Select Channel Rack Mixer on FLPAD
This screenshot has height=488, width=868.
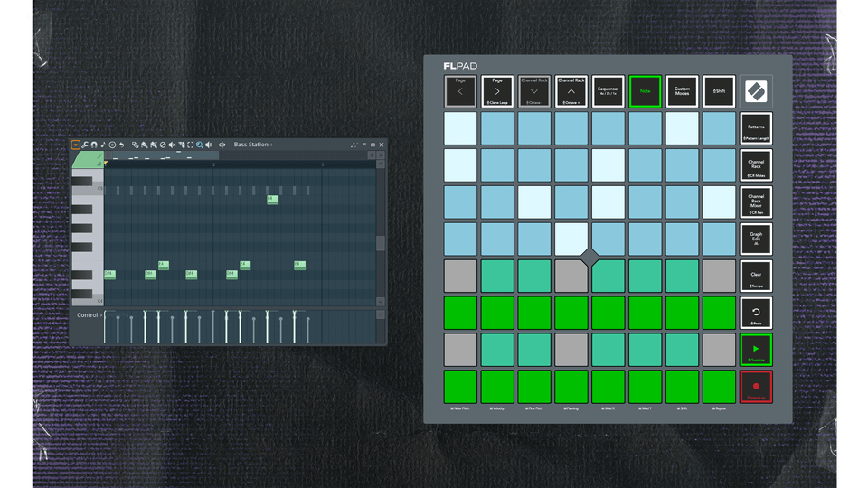coord(756,202)
